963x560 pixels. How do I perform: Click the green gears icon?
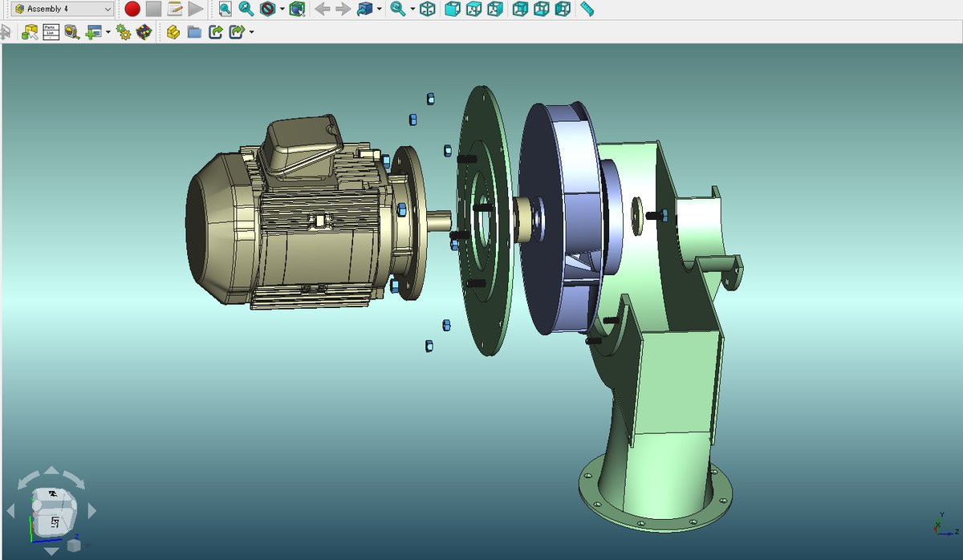(x=123, y=32)
